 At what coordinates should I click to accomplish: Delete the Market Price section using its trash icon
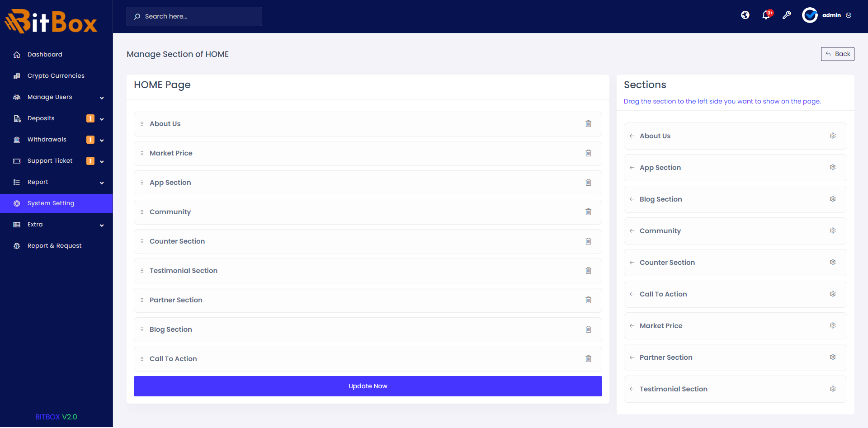click(x=588, y=153)
